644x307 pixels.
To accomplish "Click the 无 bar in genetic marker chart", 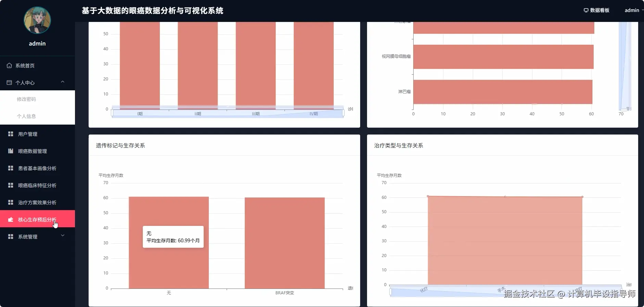I will (x=169, y=243).
